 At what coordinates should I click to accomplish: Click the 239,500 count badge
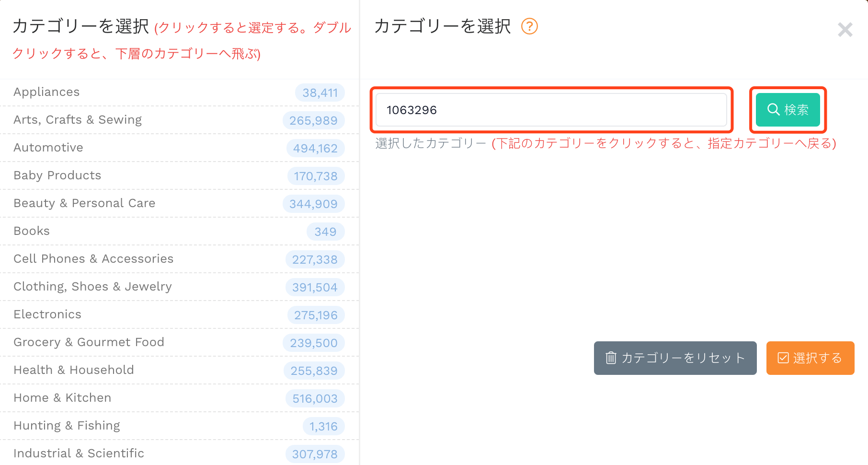click(314, 343)
